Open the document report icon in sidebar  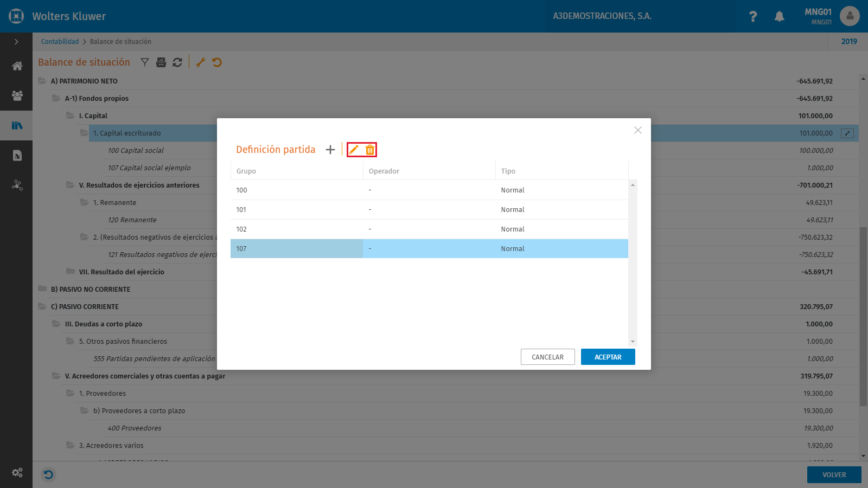click(x=17, y=156)
